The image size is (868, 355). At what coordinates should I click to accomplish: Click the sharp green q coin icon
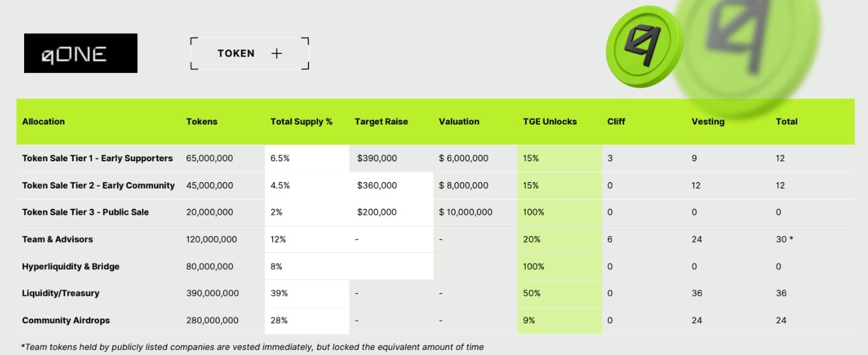[643, 47]
